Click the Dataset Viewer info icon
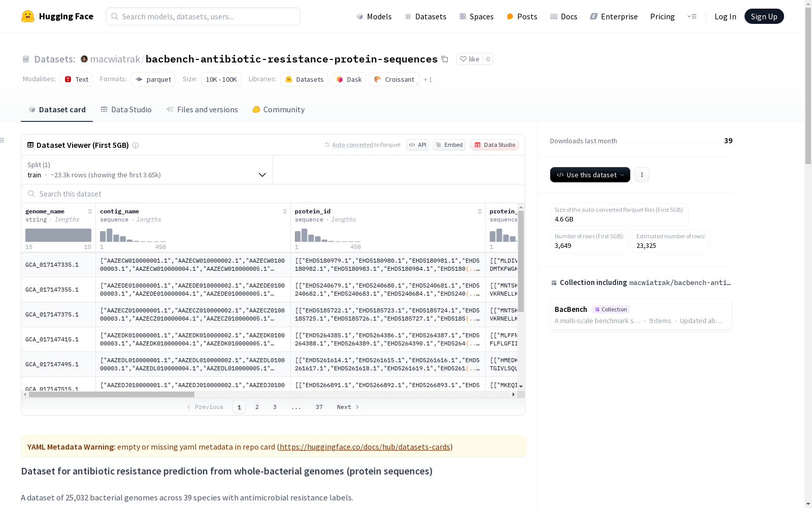The image size is (812, 508). (136, 145)
